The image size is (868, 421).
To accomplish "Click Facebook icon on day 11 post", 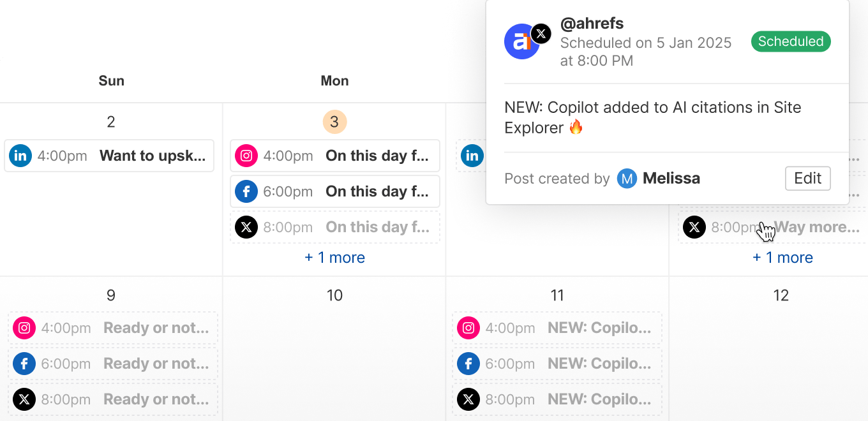I will [468, 364].
